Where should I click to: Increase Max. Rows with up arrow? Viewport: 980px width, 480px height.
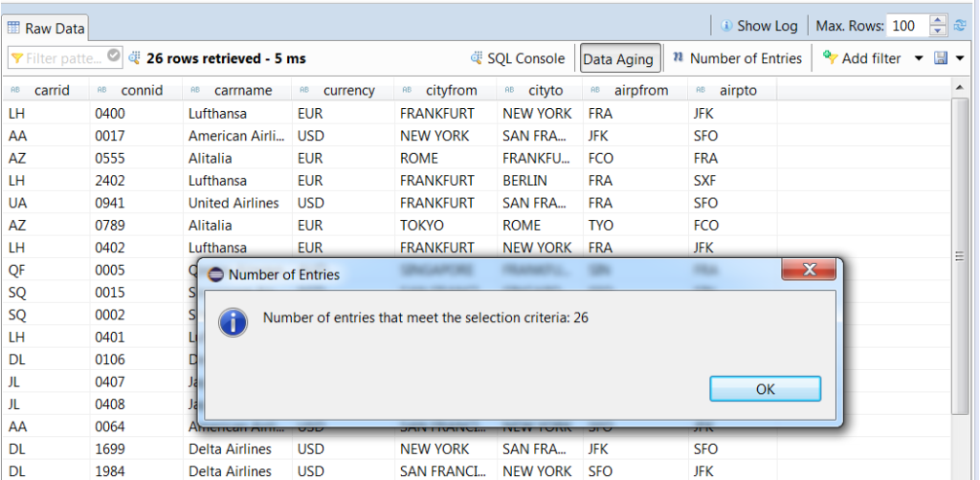click(x=938, y=20)
